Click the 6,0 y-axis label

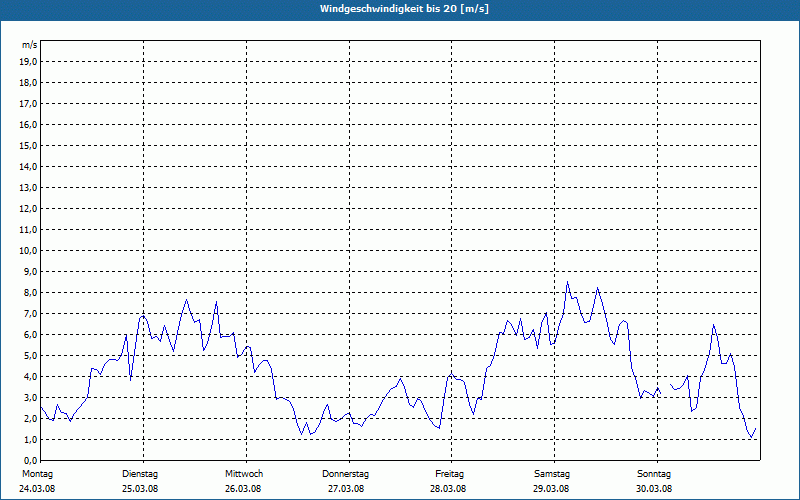point(31,335)
